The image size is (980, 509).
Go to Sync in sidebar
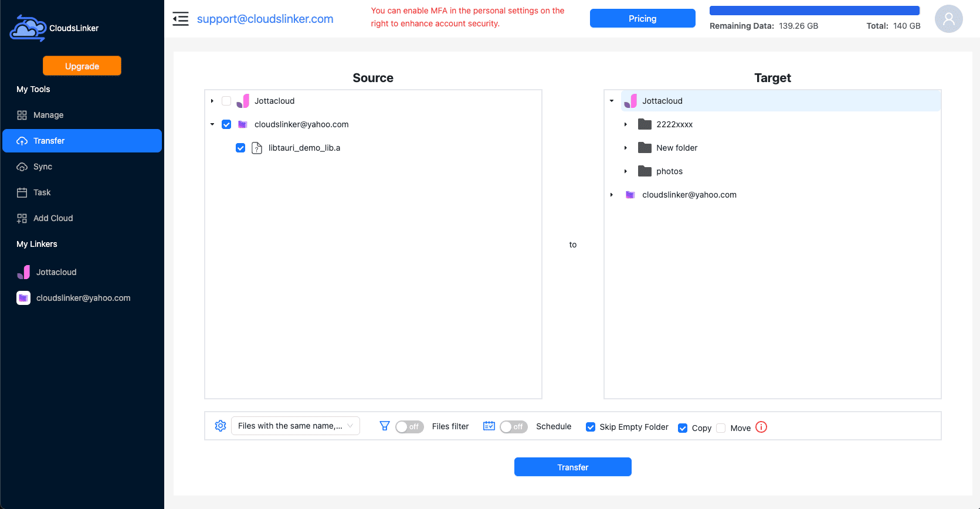(82, 167)
